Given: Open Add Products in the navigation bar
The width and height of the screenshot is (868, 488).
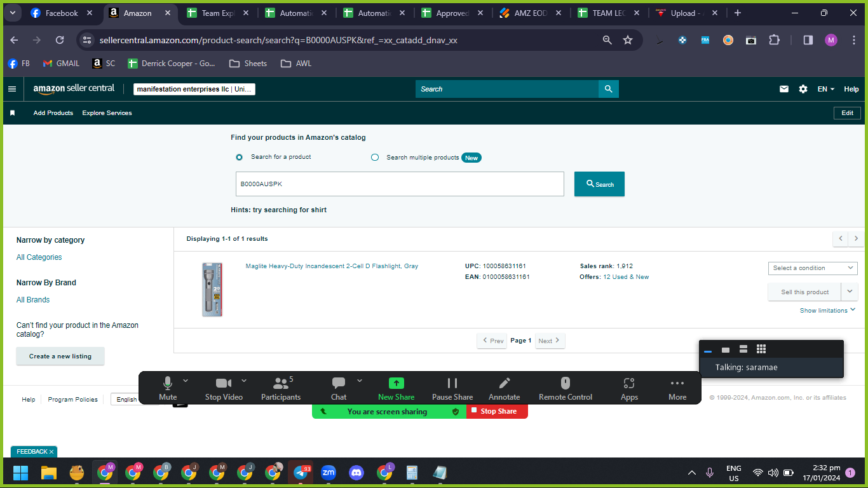Looking at the screenshot, I should point(53,113).
